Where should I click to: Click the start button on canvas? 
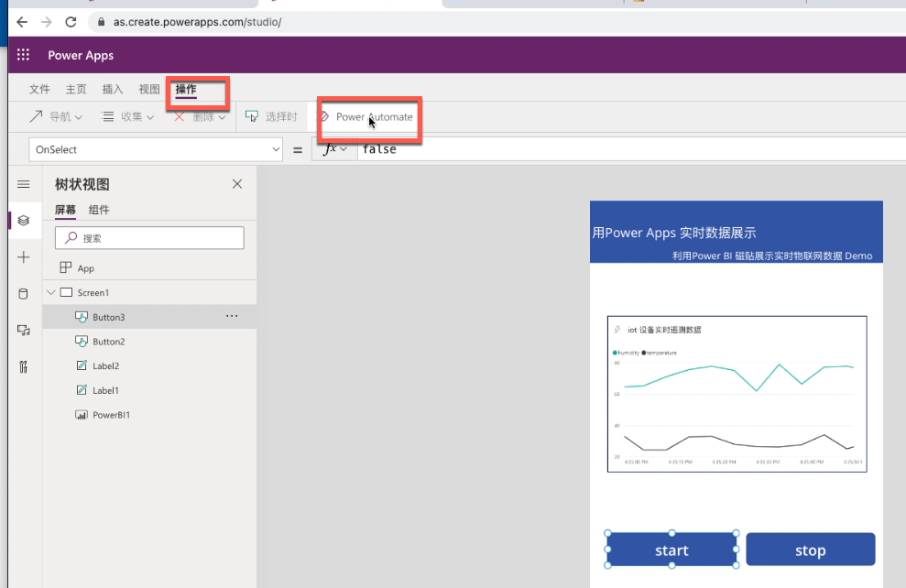tap(671, 550)
